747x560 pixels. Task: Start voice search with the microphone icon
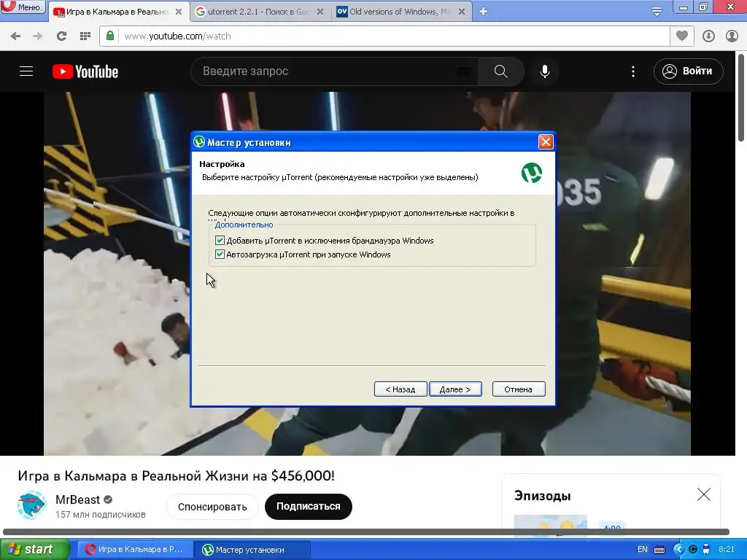pos(545,71)
